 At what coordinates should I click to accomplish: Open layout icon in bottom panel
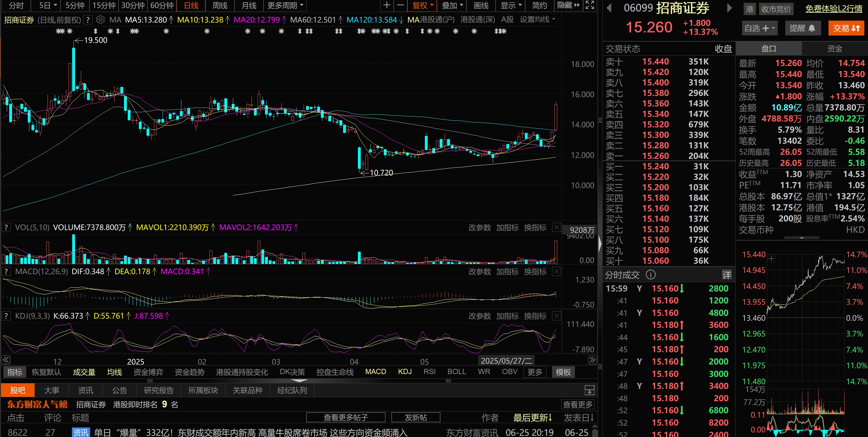[589, 390]
